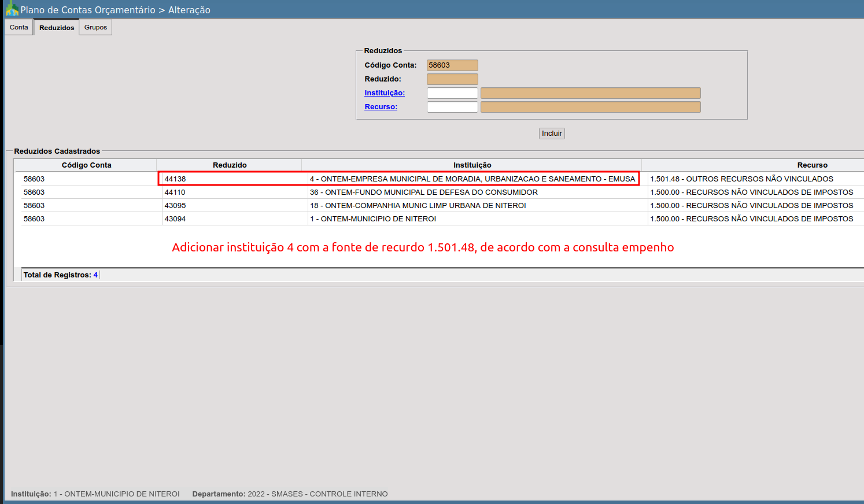Select the FUNDO MUNICIPAL DE DEFESA DO CONSUMIDOR row
Screen dimensions: 864x504
click(x=423, y=192)
